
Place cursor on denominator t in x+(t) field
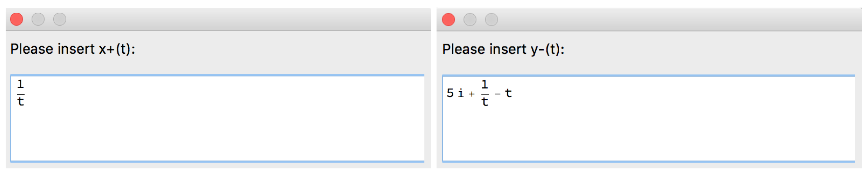point(21,101)
